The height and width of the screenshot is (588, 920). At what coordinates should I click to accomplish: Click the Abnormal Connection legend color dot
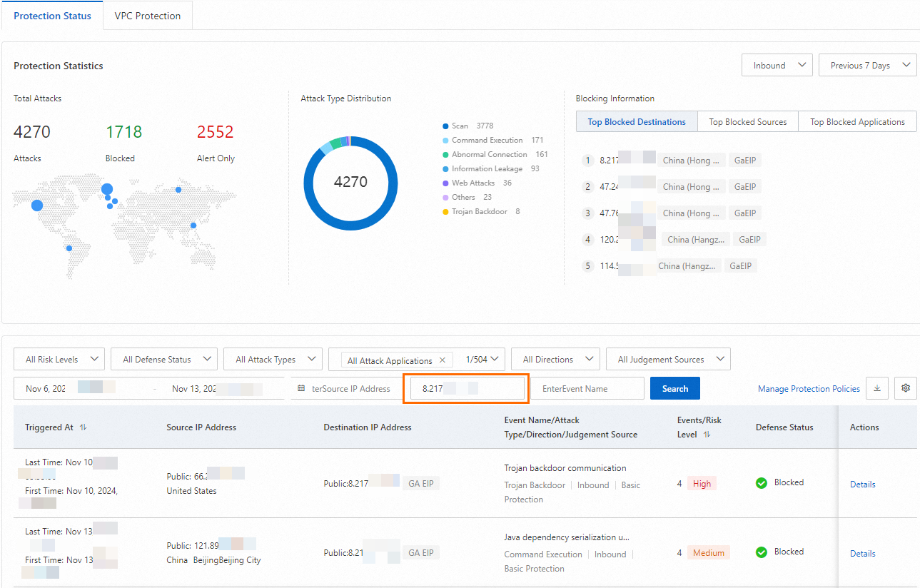[x=445, y=155]
